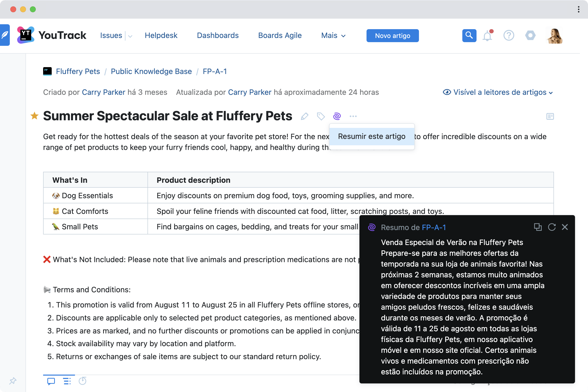The width and height of the screenshot is (588, 392).
Task: Open the Public Knowledge Base breadcrumb link
Action: [151, 72]
